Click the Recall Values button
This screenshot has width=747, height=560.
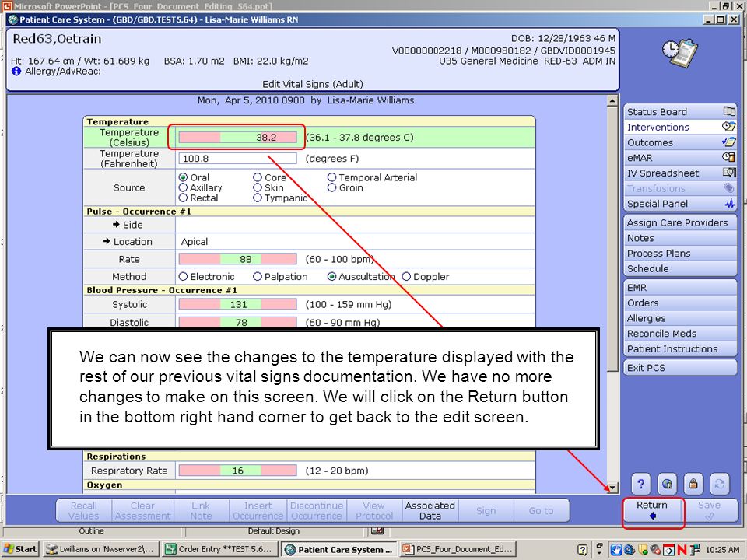point(83,510)
